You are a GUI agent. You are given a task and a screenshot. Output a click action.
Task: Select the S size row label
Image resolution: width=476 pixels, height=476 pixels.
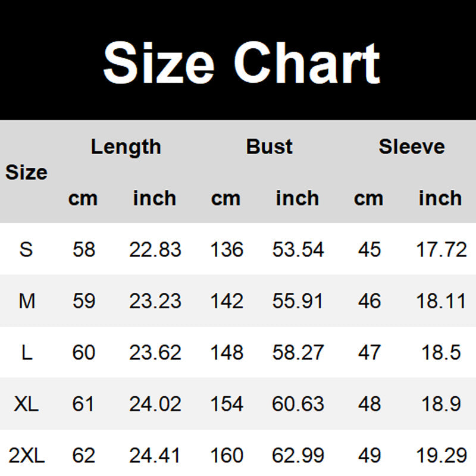pos(26,249)
